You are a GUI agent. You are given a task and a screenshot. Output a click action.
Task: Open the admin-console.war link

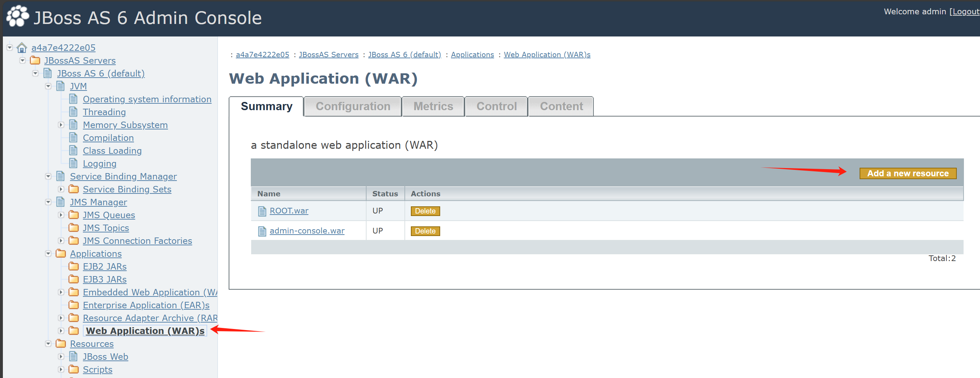(307, 231)
